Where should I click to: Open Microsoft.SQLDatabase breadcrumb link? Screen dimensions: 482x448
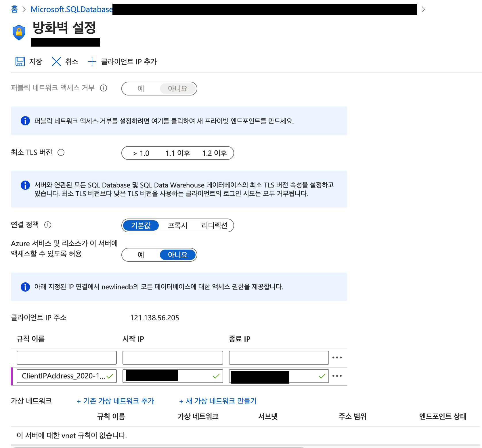point(72,9)
